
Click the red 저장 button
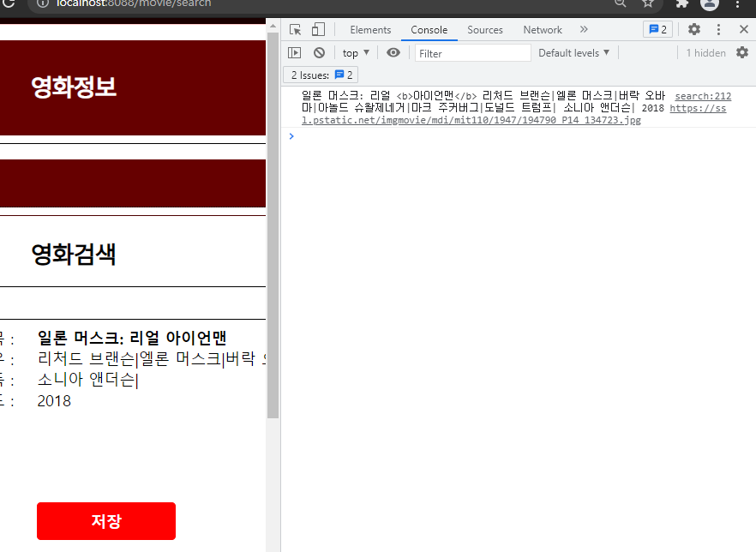pos(106,521)
